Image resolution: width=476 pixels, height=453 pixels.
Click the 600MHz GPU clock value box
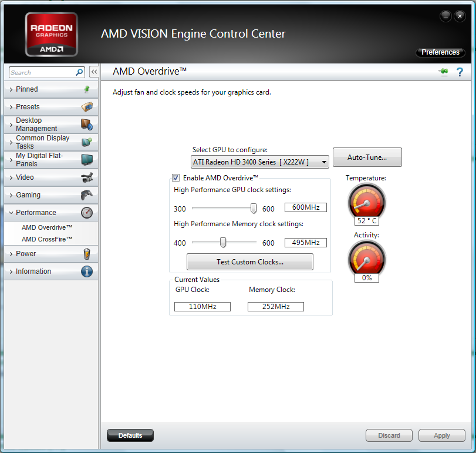[x=306, y=207]
